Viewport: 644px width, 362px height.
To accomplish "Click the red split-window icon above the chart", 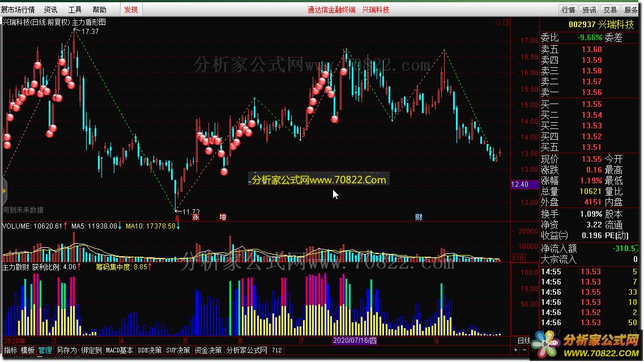I will click(x=506, y=22).
